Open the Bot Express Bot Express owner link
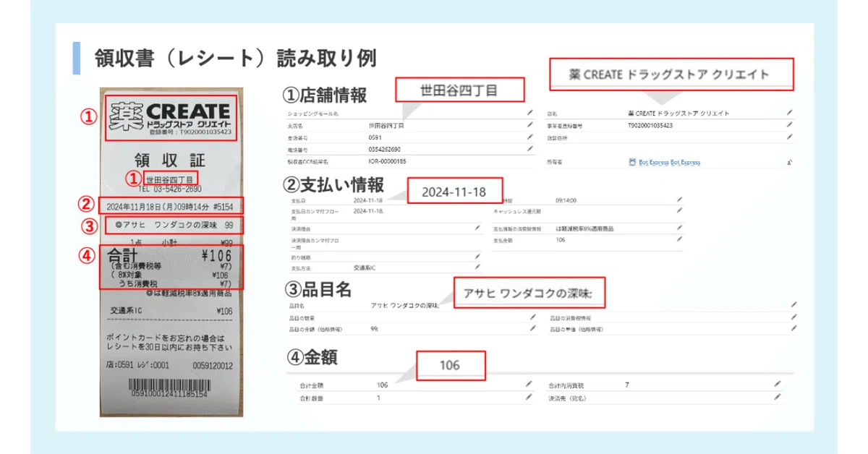Image resolution: width=868 pixels, height=454 pixels. [x=669, y=163]
